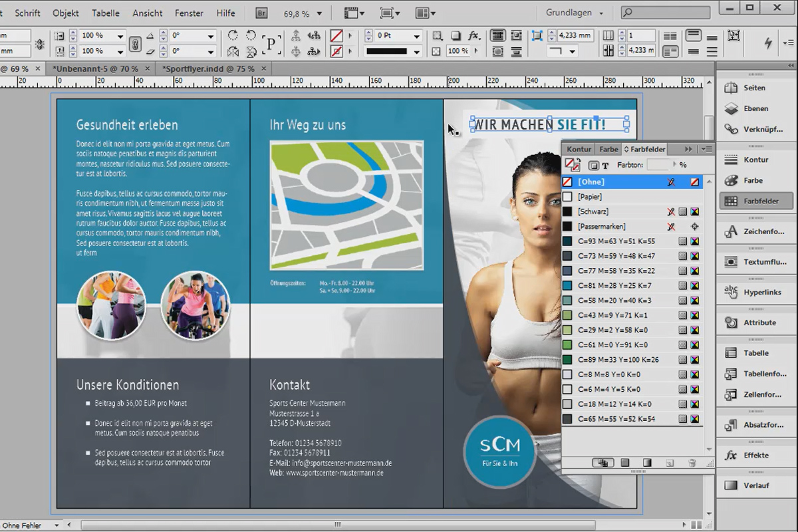Open the Seiten panel from the dock
This screenshot has height=532, width=798.
[x=756, y=88]
